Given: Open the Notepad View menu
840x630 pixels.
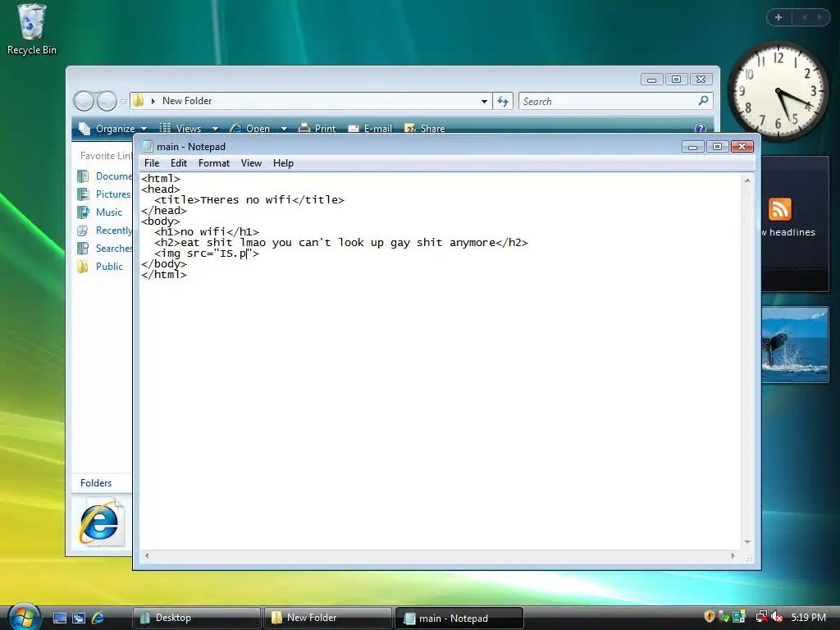Looking at the screenshot, I should (251, 163).
